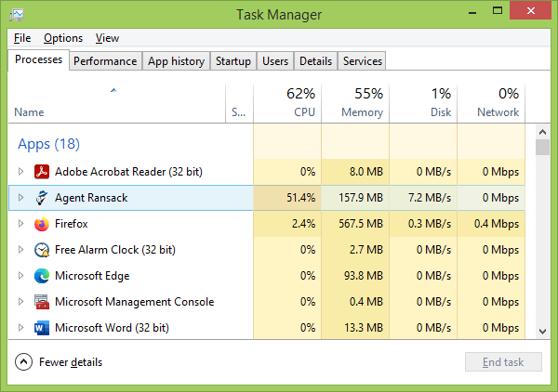Screen dimensions: 558x392
Task: Sort processes by Disk column
Action: (x=423, y=104)
